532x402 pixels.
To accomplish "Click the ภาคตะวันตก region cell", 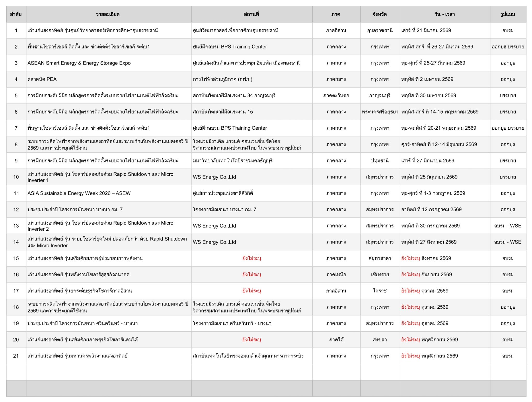I will pos(336,96).
